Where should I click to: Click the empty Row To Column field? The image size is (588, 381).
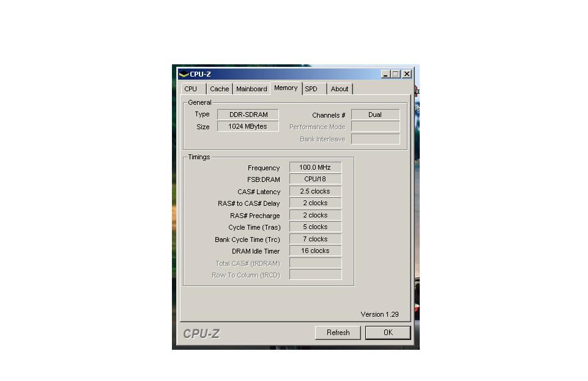click(315, 275)
